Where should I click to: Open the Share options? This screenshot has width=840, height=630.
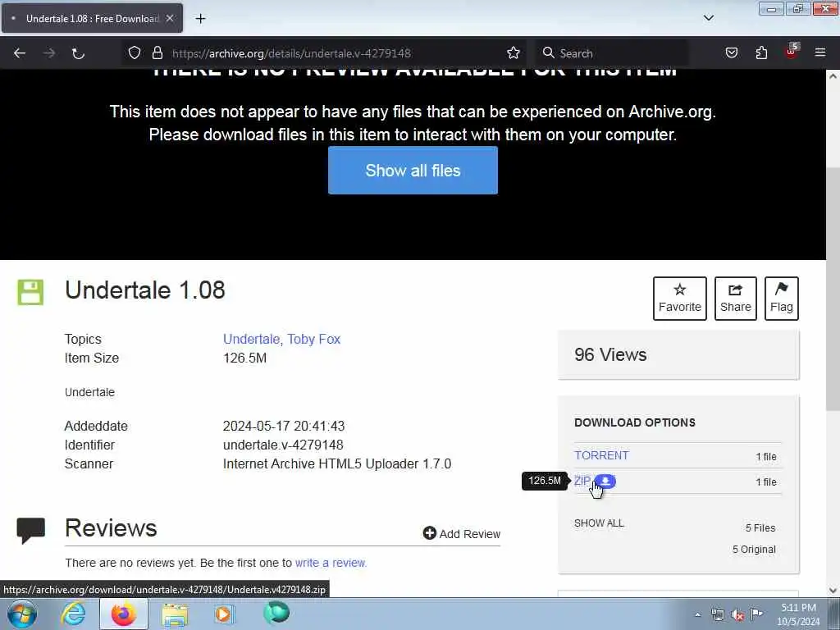coord(736,299)
